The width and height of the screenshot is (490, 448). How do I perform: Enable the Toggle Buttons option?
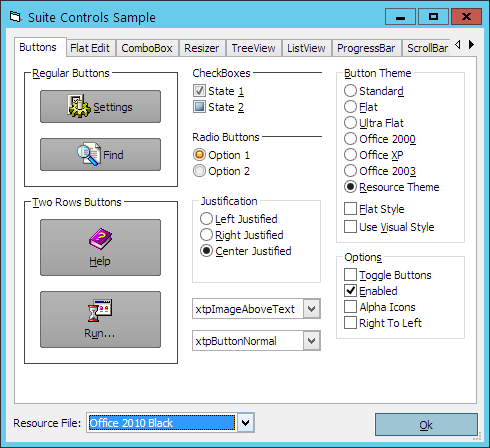coord(388,275)
